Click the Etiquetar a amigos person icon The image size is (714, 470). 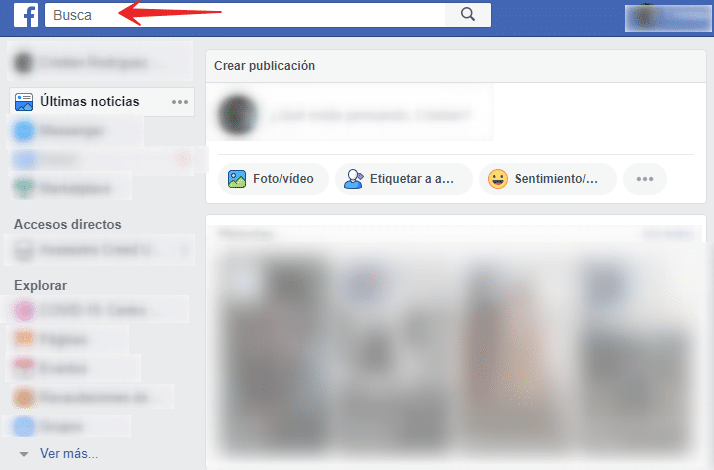tap(354, 179)
